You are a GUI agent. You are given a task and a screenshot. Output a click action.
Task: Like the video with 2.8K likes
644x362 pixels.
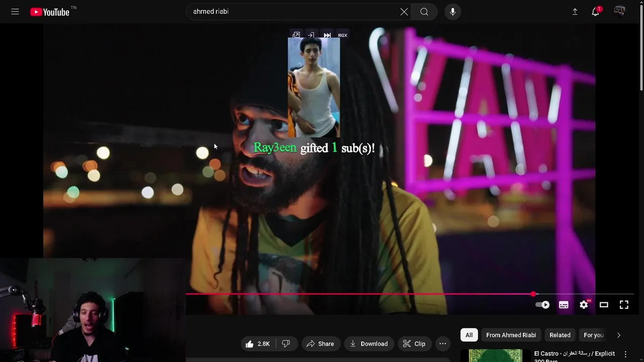[x=258, y=344]
